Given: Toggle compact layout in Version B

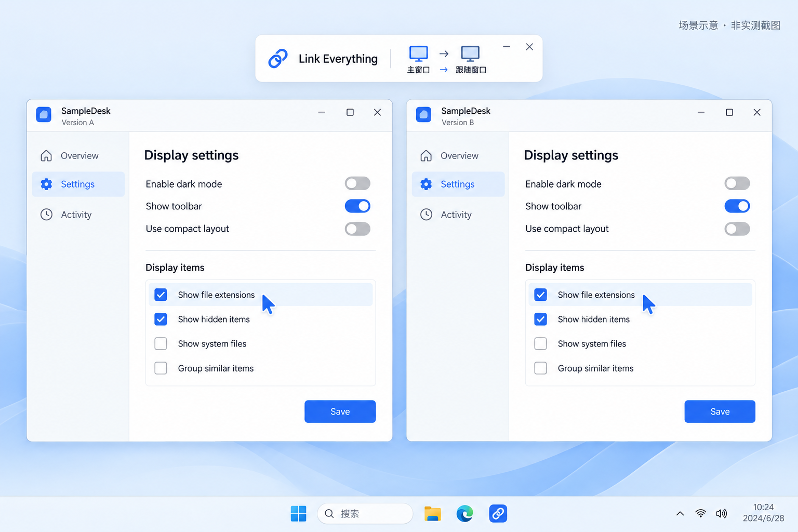Looking at the screenshot, I should point(737,229).
